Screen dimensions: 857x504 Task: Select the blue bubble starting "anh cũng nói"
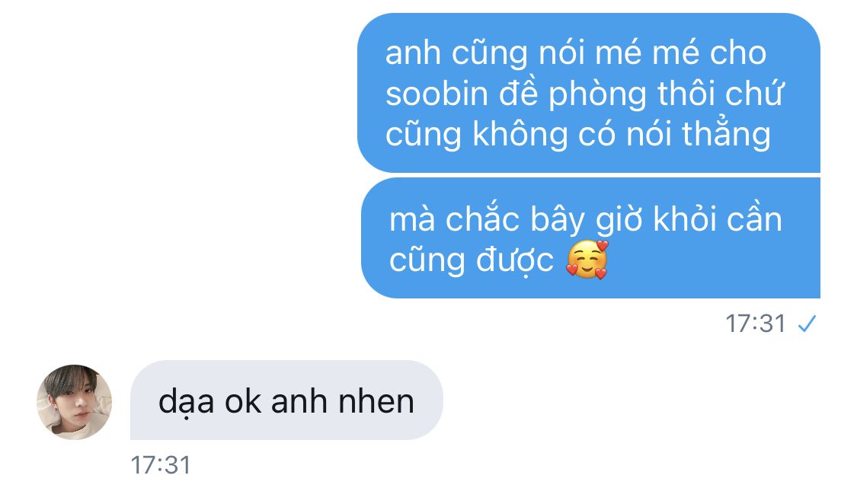[589, 93]
